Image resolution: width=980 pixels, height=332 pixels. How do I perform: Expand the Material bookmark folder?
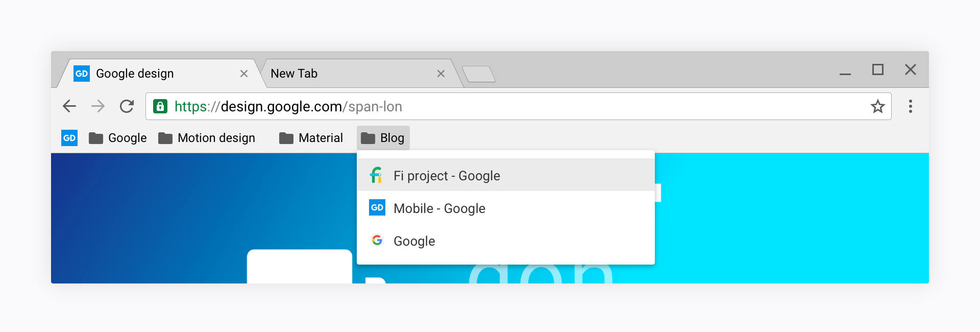tap(311, 138)
